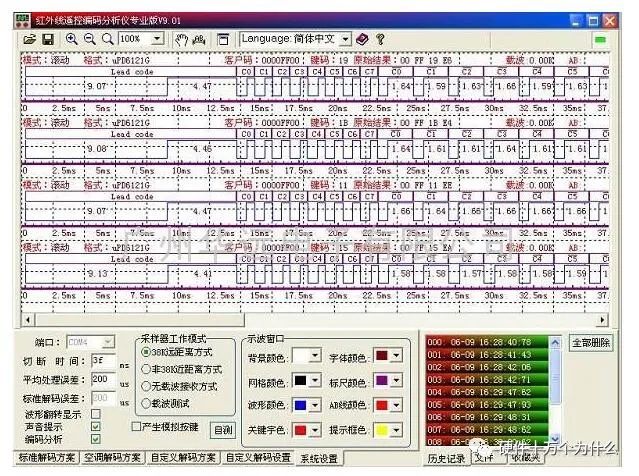
Task: Switch to the 空调解码方案 tab
Action: click(112, 458)
